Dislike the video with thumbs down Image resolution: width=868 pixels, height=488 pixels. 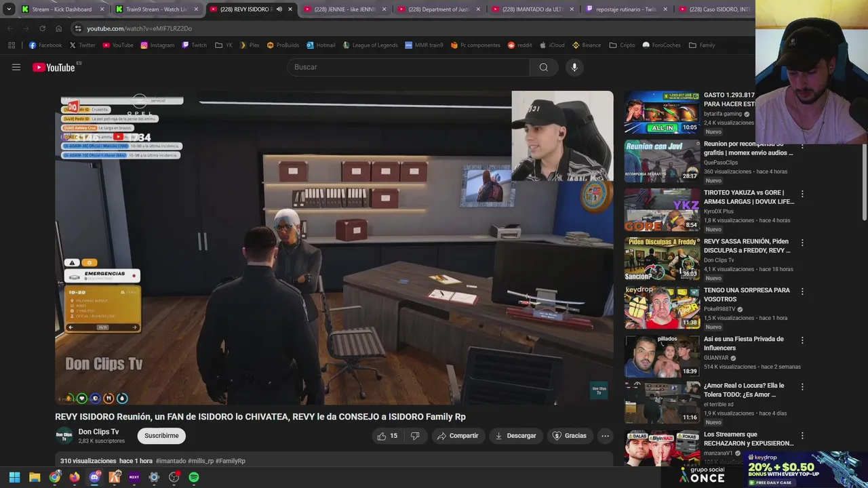click(x=415, y=436)
